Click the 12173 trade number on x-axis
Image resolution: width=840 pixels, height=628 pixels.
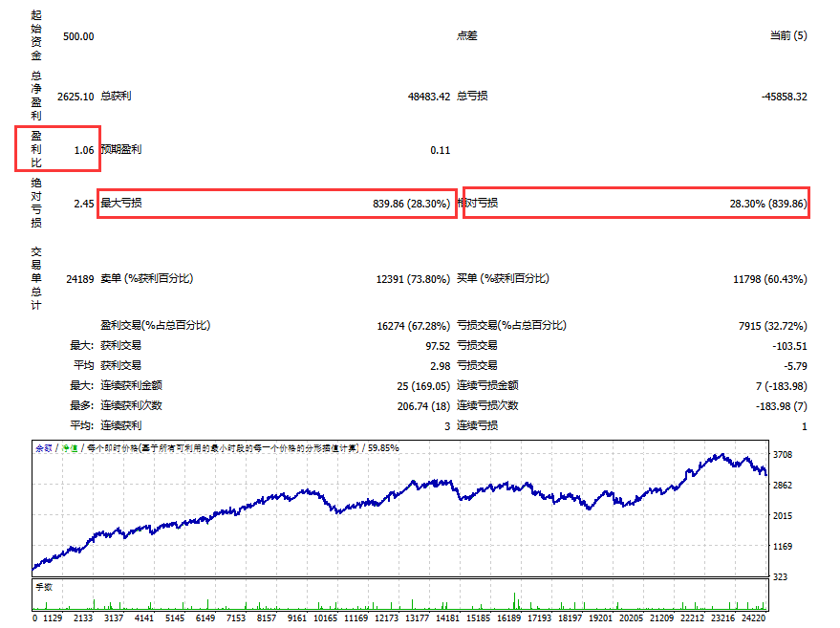click(x=386, y=618)
